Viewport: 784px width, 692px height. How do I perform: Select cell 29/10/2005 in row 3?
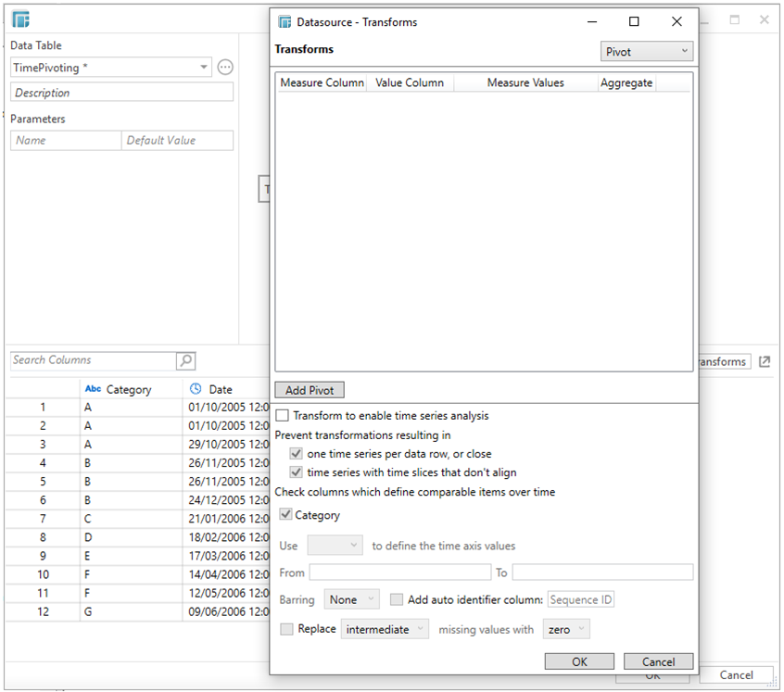226,444
